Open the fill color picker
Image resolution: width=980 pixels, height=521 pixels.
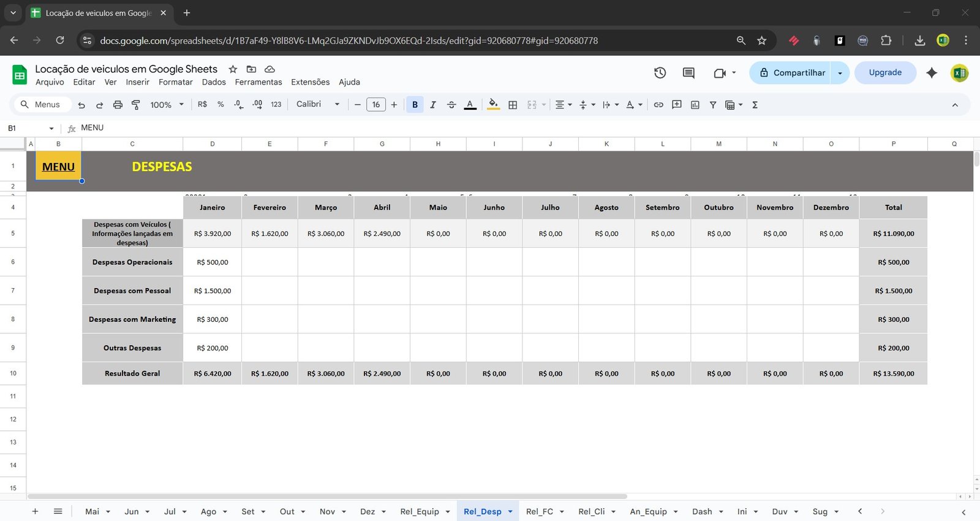tap(493, 105)
